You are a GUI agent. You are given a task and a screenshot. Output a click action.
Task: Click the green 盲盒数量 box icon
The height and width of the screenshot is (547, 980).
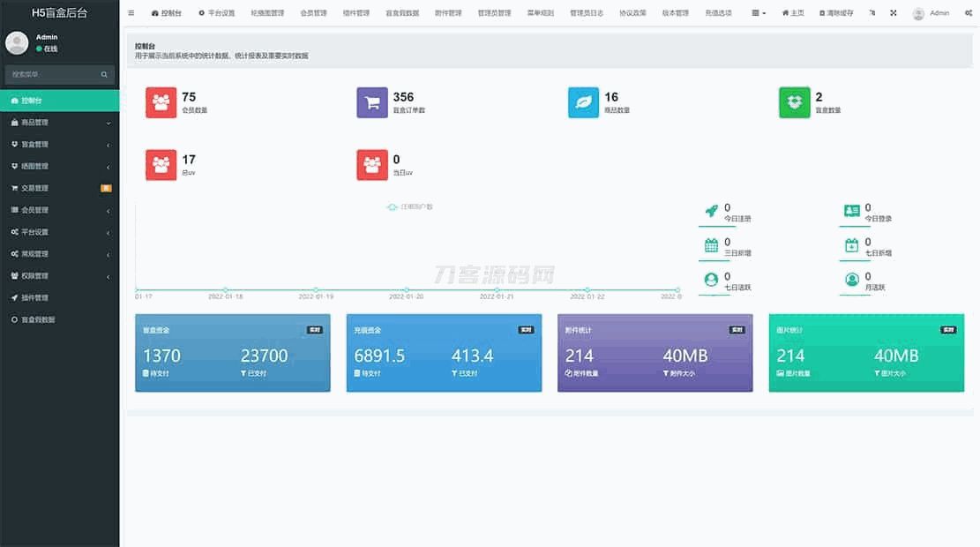(x=794, y=102)
